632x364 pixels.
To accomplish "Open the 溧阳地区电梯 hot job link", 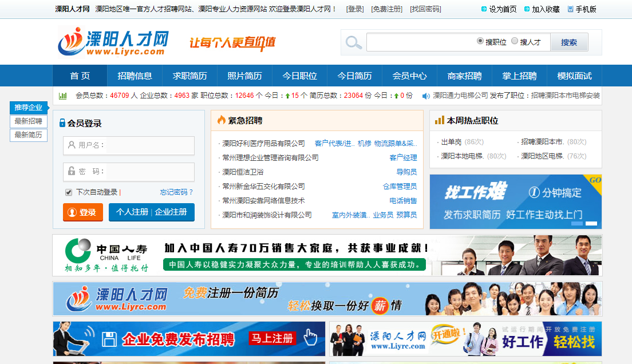I will pyautogui.click(x=543, y=156).
